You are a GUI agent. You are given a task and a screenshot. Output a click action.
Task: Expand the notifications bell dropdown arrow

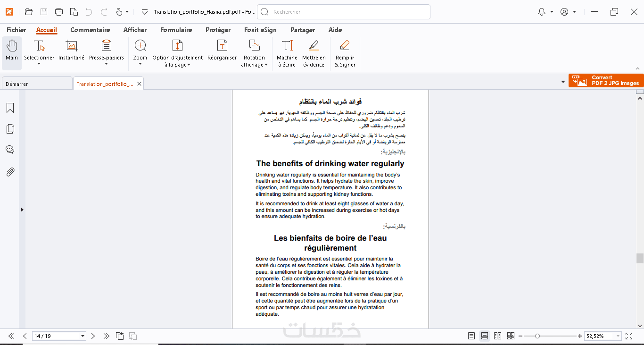pos(552,12)
